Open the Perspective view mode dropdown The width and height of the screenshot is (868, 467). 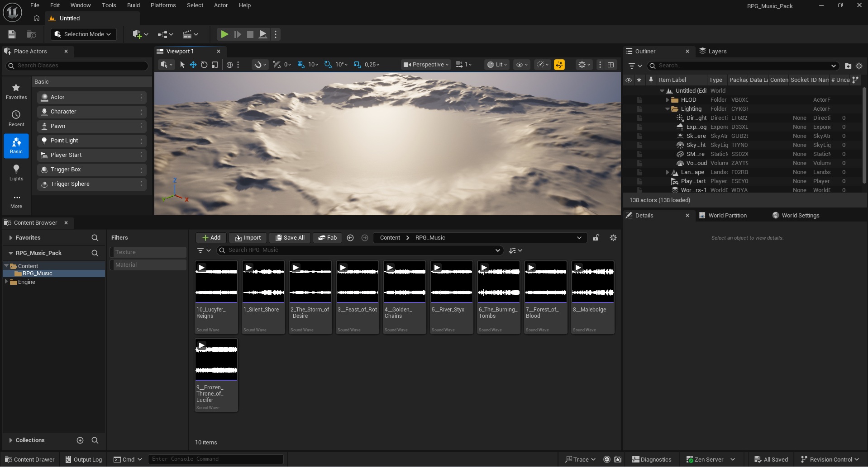tap(425, 65)
